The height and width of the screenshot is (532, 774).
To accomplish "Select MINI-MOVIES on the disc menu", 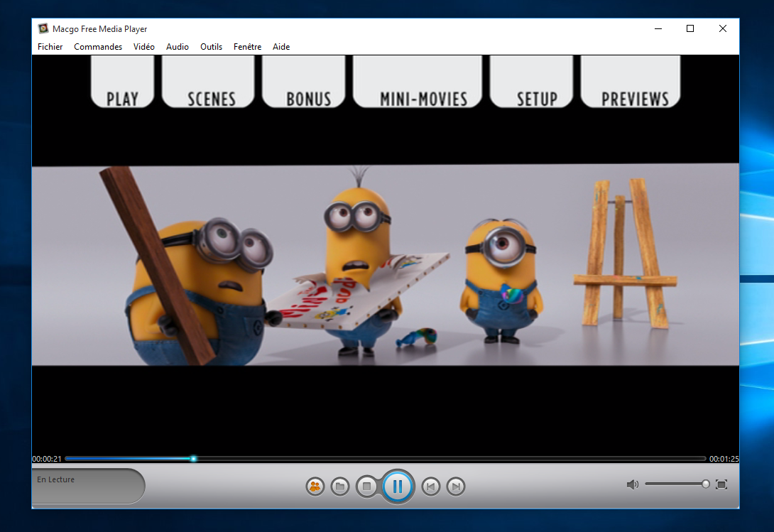I will point(418,82).
